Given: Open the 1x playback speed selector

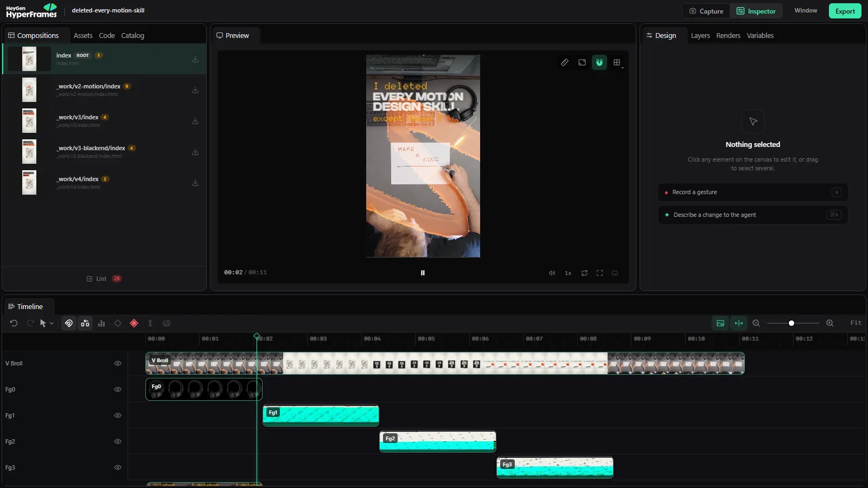Looking at the screenshot, I should (568, 273).
